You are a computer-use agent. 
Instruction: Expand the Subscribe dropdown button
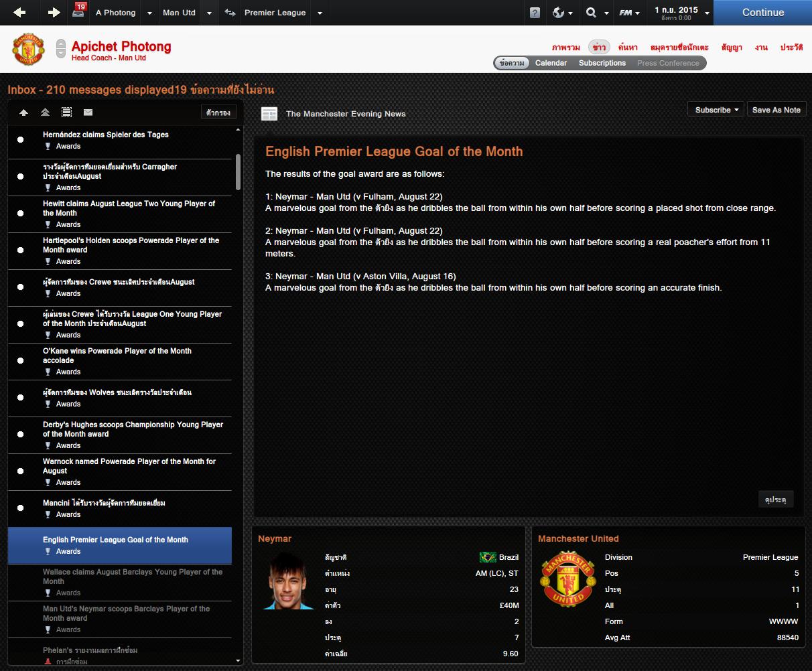716,110
